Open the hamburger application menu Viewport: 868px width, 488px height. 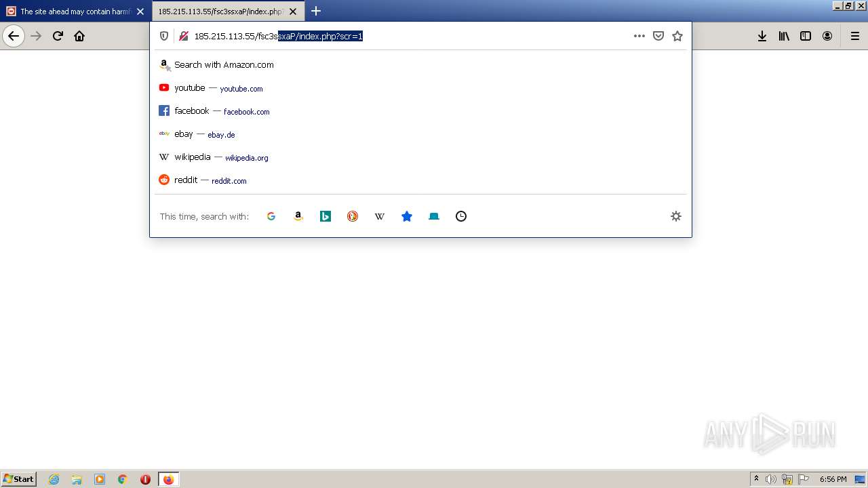(x=854, y=36)
